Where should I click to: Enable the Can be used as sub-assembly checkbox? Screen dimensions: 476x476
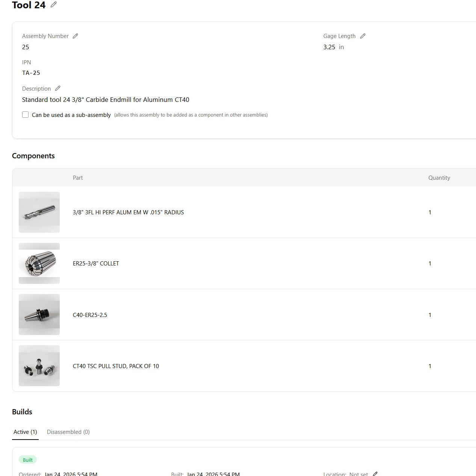25,114
